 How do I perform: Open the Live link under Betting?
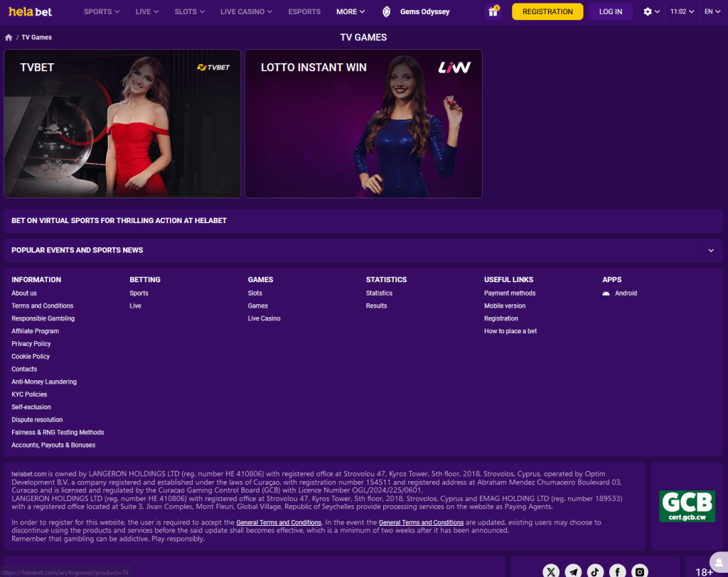[135, 306]
